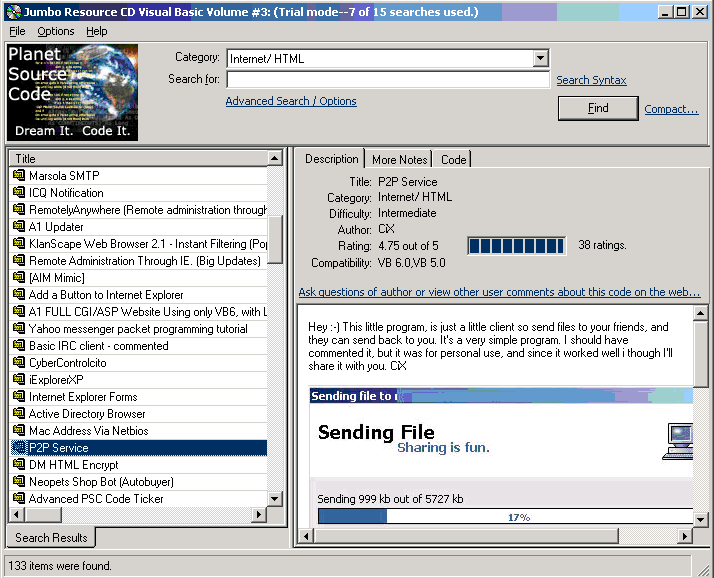
Task: Select Neopets Shop Bot (Autobuyer) title text
Action: pos(101,481)
